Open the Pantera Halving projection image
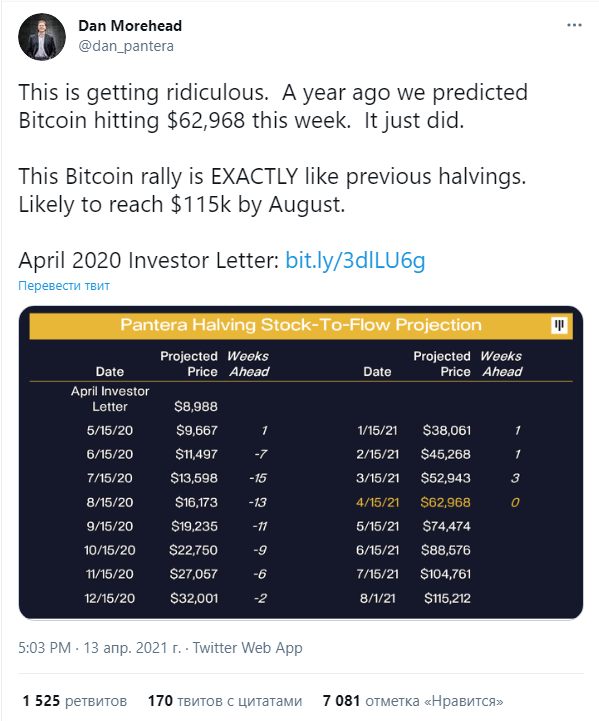The width and height of the screenshot is (599, 721). click(x=301, y=463)
